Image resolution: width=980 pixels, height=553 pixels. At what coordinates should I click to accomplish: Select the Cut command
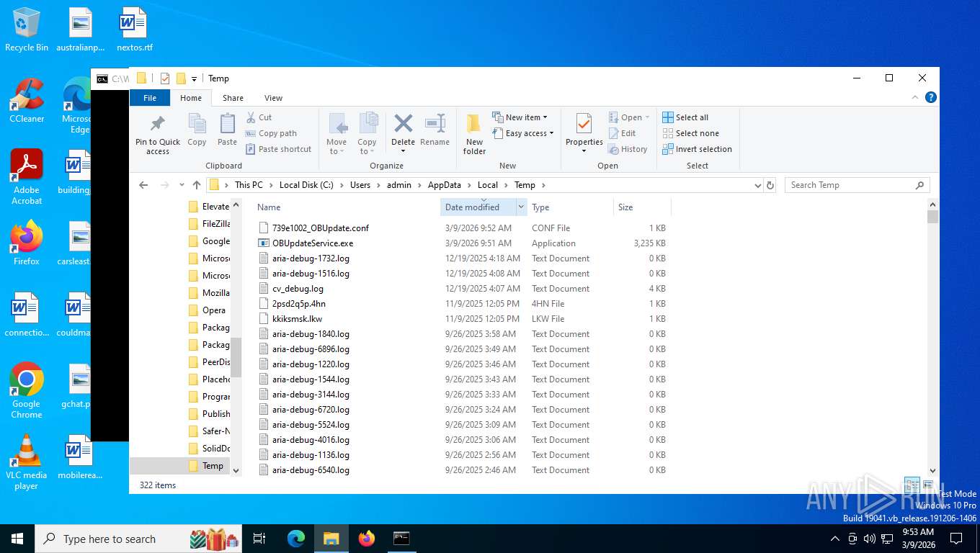(259, 117)
